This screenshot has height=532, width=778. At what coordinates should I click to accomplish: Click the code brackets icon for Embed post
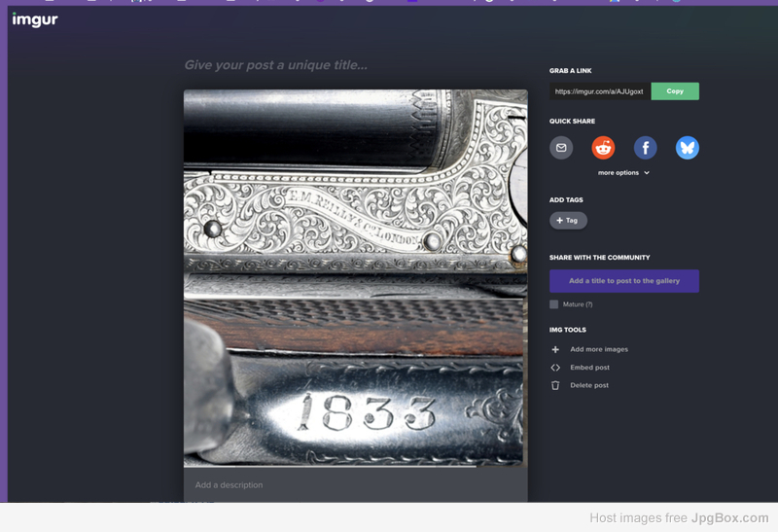point(555,368)
